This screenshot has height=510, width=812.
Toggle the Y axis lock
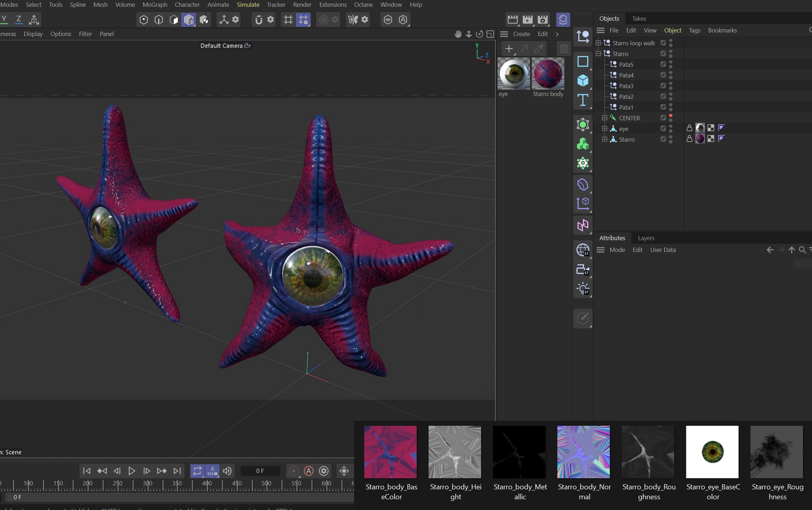coord(4,20)
